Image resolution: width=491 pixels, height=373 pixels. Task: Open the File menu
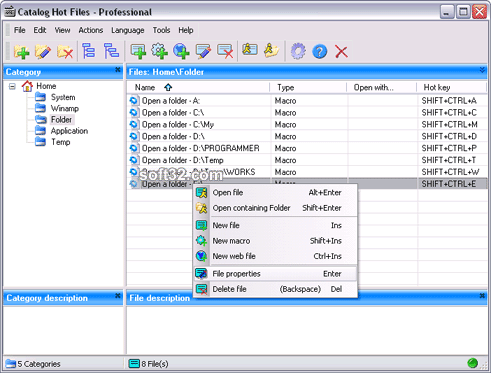(20, 30)
